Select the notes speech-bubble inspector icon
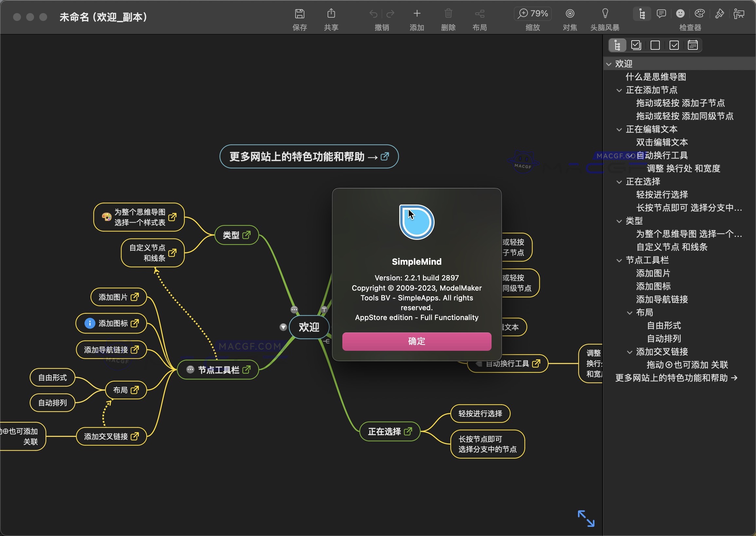Image resolution: width=756 pixels, height=536 pixels. [662, 13]
